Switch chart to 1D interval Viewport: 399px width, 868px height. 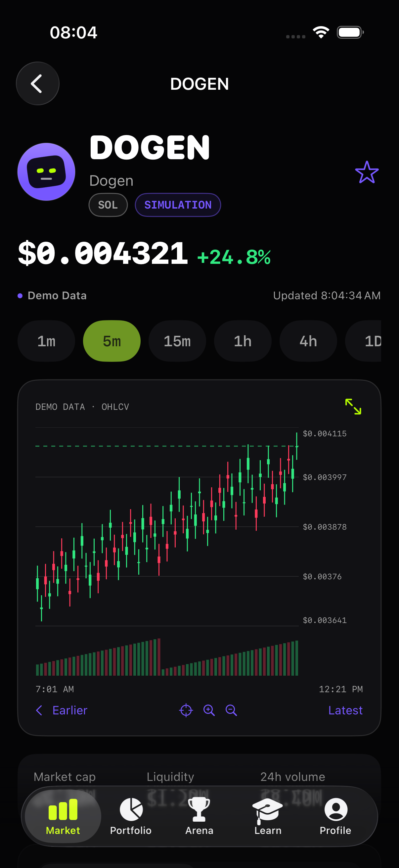(364, 341)
